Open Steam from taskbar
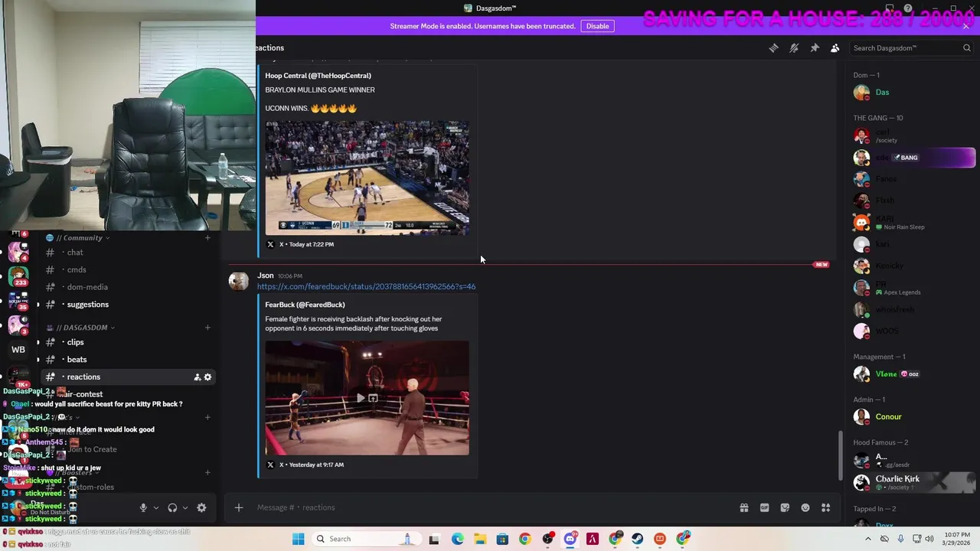980x551 pixels. click(x=638, y=539)
